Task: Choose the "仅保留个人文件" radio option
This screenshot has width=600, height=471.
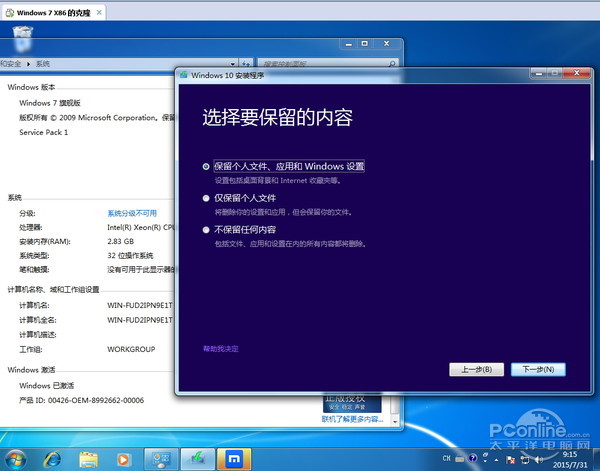Action: [206, 199]
